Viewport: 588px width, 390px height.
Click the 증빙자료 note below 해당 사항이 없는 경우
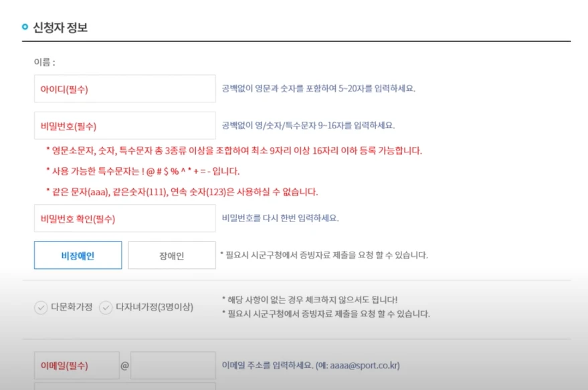326,314
